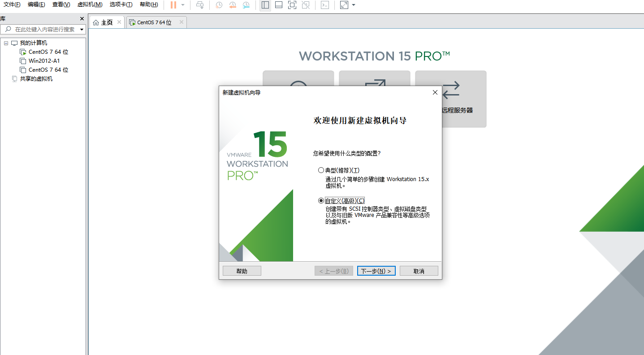644x355 pixels.
Task: Take a snapshot using the clock-plus icon
Action: [x=219, y=5]
